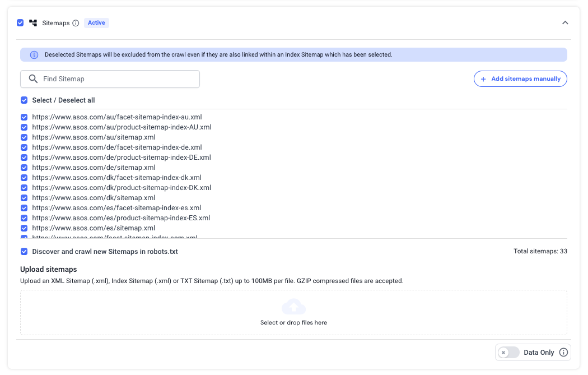Uncheck the Sitemaps section checkbox

coord(20,23)
